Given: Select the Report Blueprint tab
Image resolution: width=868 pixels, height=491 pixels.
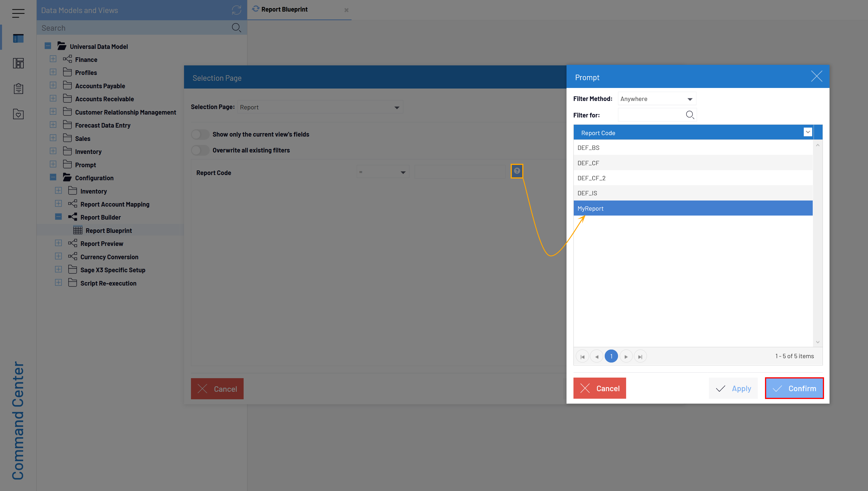Looking at the screenshot, I should 284,10.
